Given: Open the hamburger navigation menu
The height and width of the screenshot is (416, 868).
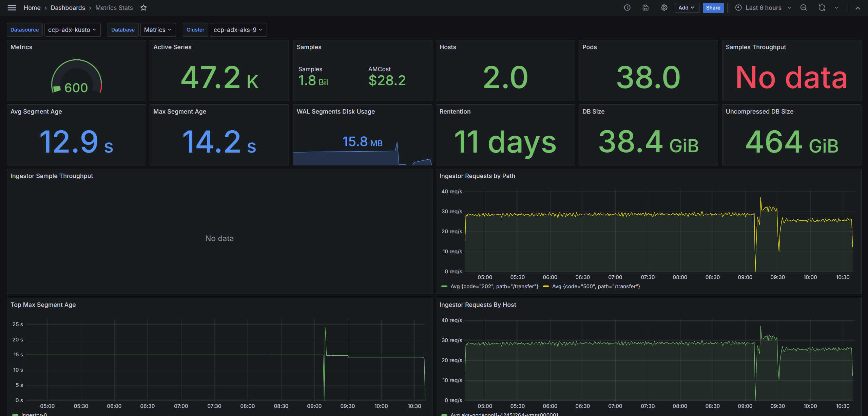Looking at the screenshot, I should [x=12, y=8].
